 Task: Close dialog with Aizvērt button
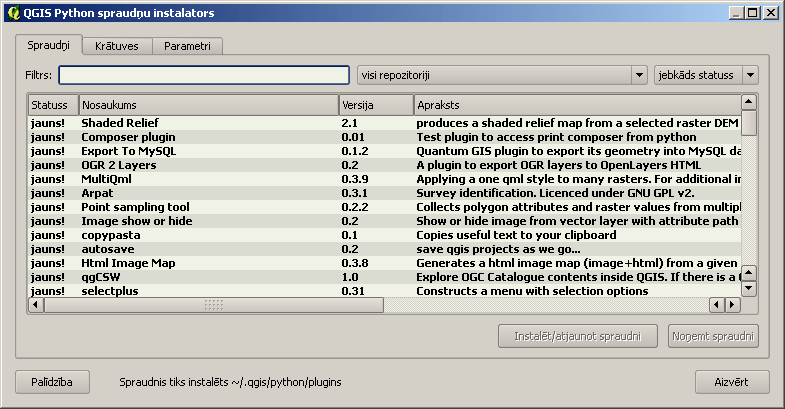pyautogui.click(x=732, y=382)
